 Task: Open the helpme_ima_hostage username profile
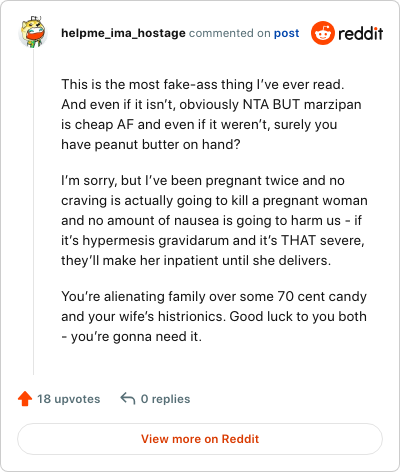[x=123, y=33]
